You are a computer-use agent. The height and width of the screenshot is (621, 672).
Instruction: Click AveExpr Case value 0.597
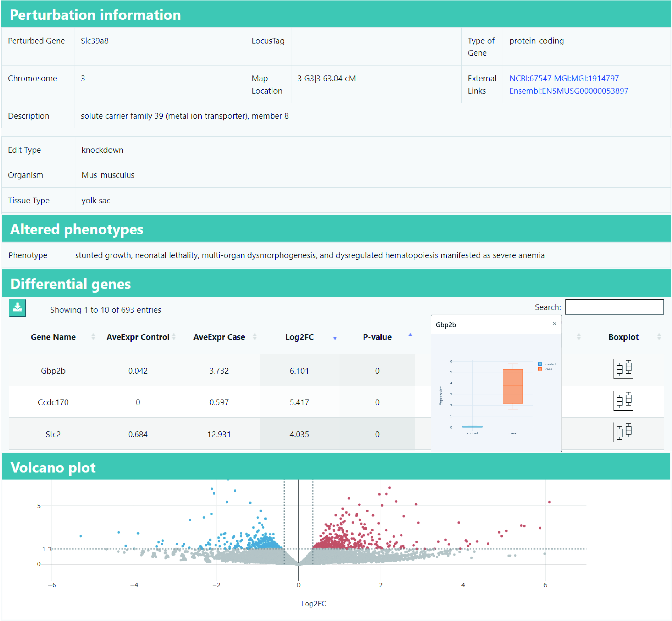pos(219,402)
